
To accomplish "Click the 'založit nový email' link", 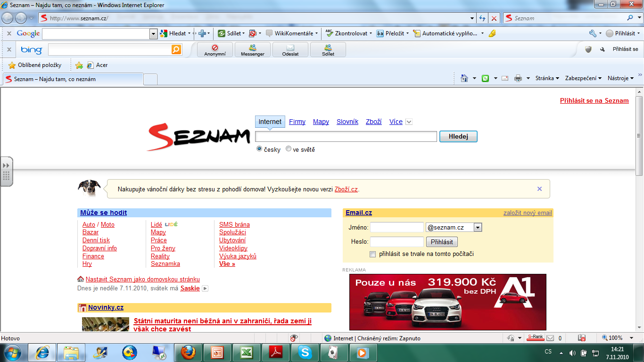I will point(528,213).
